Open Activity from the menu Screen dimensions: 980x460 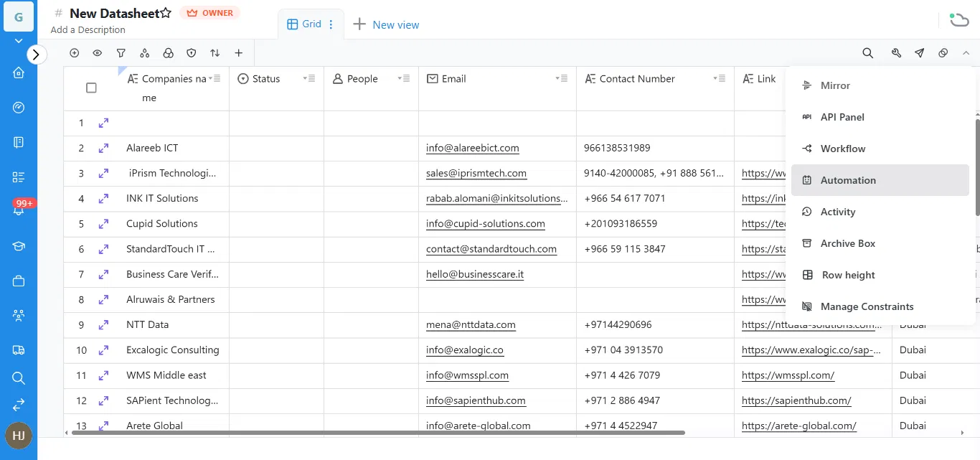coord(880,212)
